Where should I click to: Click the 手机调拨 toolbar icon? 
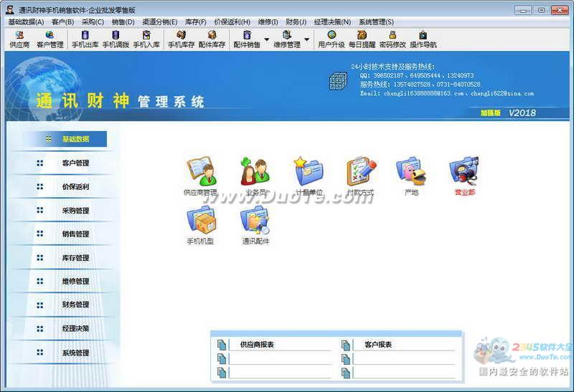tap(116, 39)
